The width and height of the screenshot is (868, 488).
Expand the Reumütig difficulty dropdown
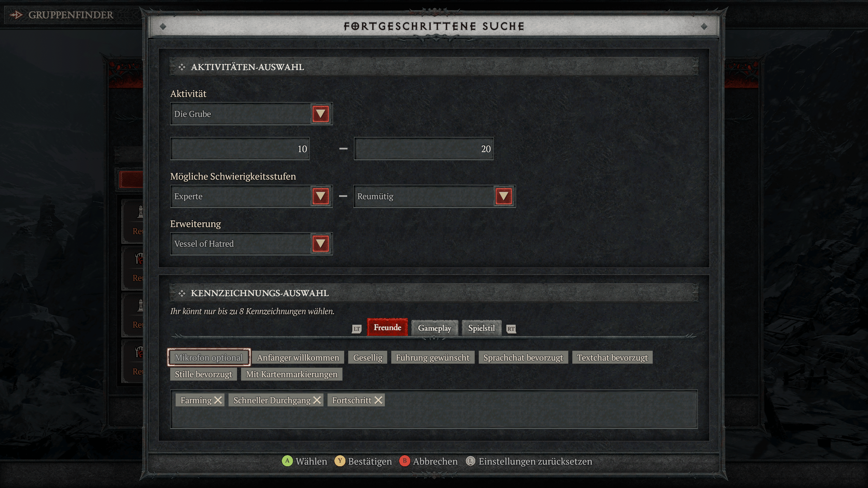click(x=503, y=196)
